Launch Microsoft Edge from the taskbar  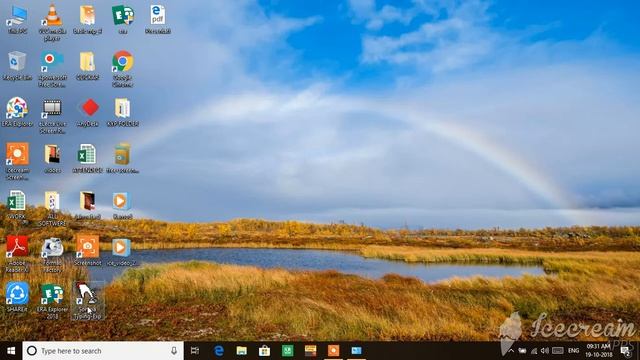[219, 351]
